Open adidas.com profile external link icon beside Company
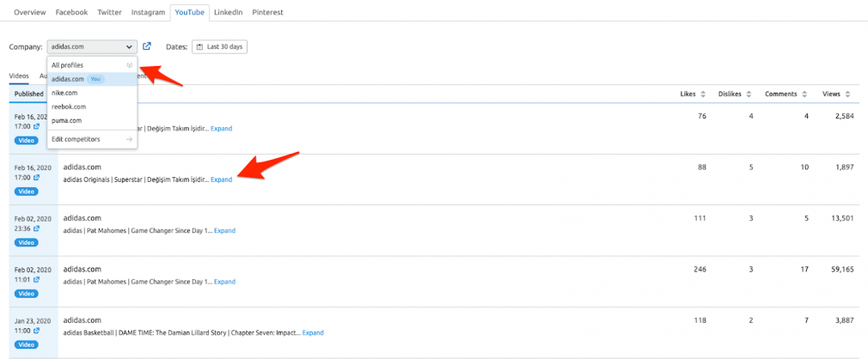This screenshot has width=868, height=359. (x=147, y=46)
